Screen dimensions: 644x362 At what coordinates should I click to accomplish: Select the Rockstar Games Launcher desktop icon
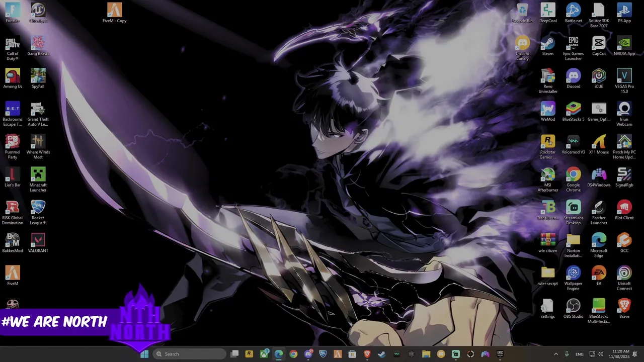click(x=548, y=147)
